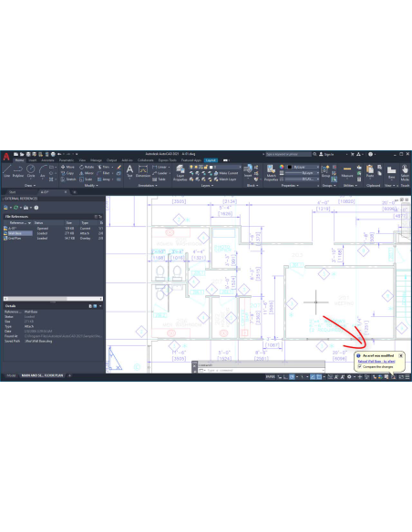Screen dimensions: 412x532
Task: Switch to the Insert ribbon tab
Action: click(x=33, y=160)
